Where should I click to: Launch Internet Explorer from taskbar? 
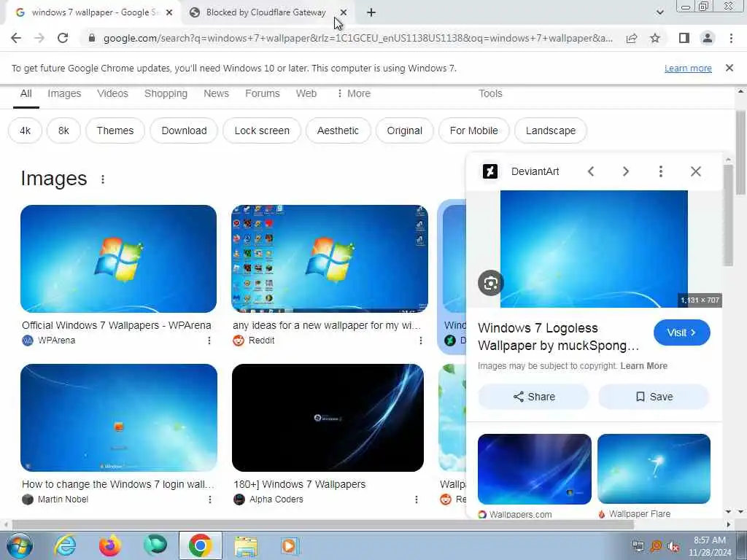point(65,545)
